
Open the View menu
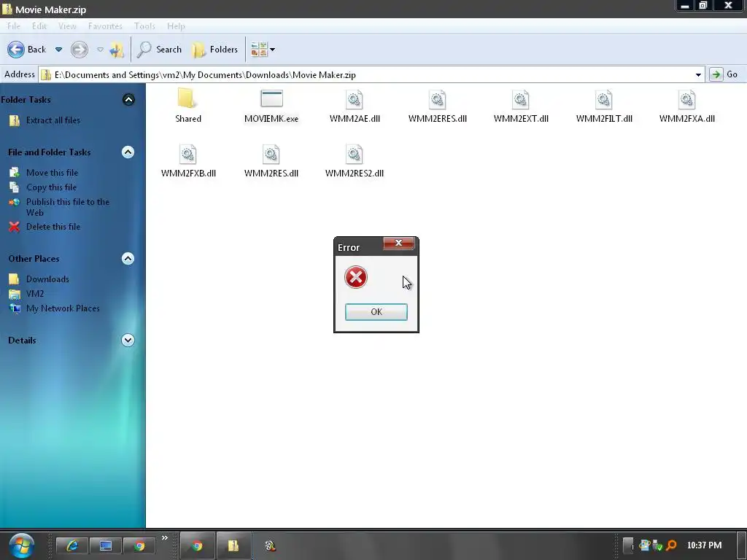coord(67,26)
